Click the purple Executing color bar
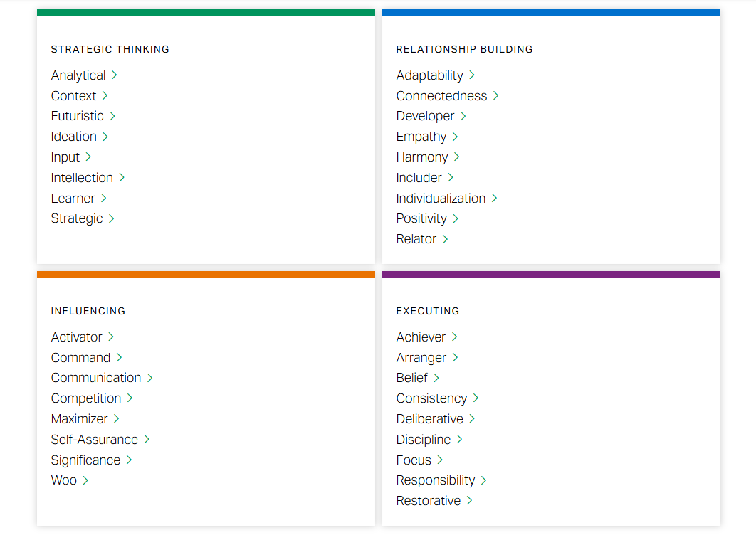Screen dimensions: 756x545 tap(551, 275)
